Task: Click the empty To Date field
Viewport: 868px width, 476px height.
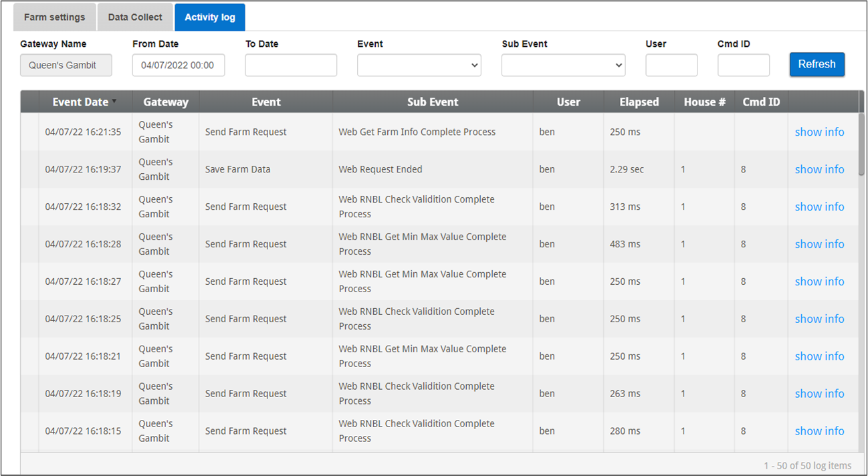Action: click(x=291, y=66)
